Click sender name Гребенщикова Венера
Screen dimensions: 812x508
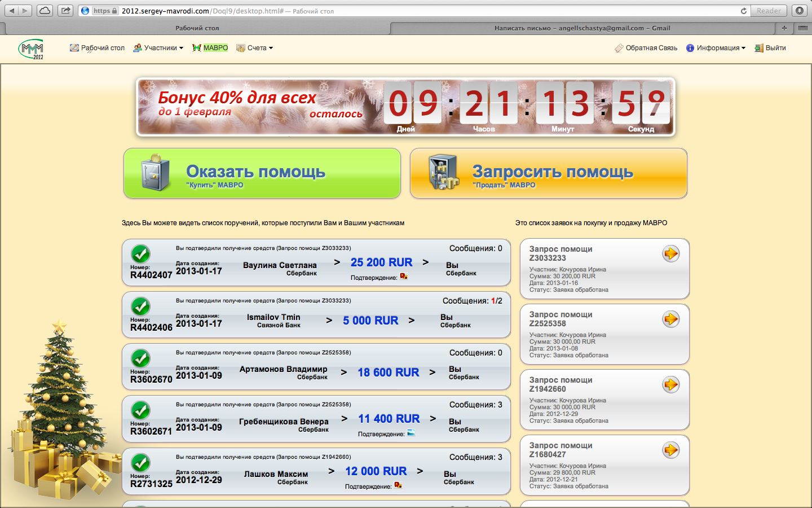tap(284, 422)
